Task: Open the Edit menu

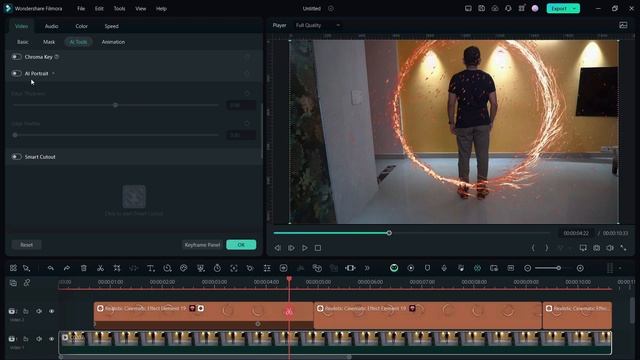Action: 99,9
